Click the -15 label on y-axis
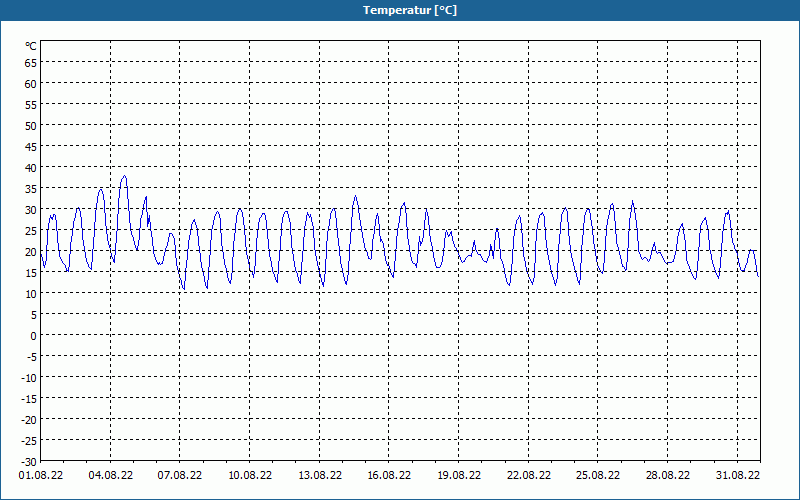The height and width of the screenshot is (500, 800). coord(29,398)
